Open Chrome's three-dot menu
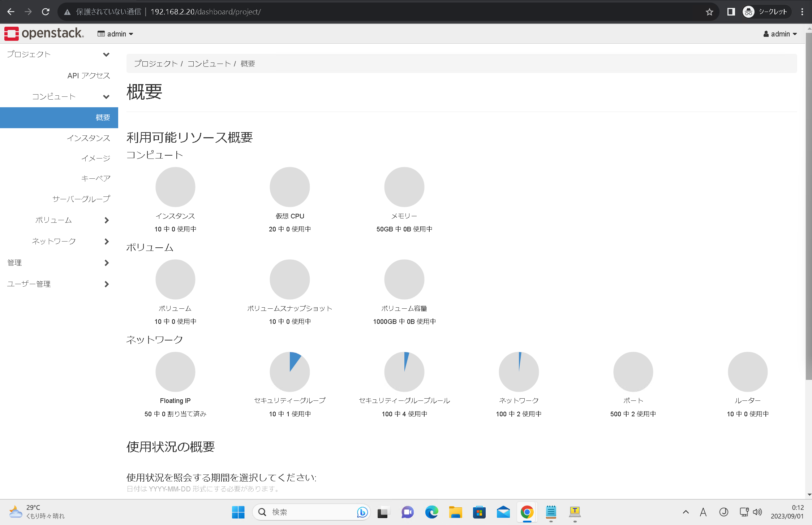812x525 pixels. (x=802, y=12)
